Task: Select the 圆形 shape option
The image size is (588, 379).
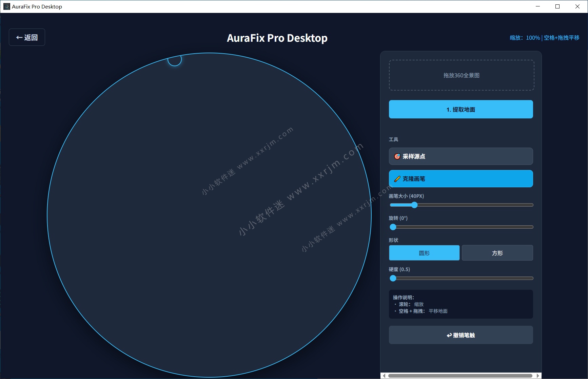Action: [x=424, y=253]
